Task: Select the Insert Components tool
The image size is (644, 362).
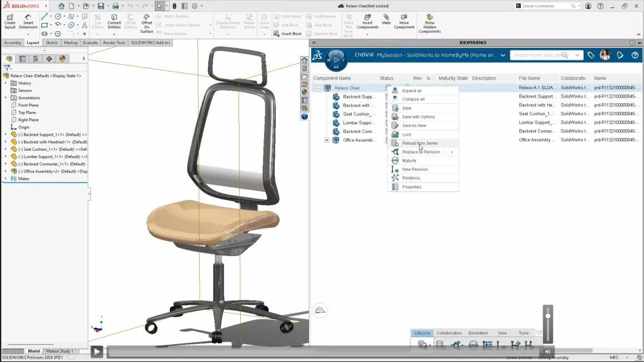Action: [x=367, y=22]
